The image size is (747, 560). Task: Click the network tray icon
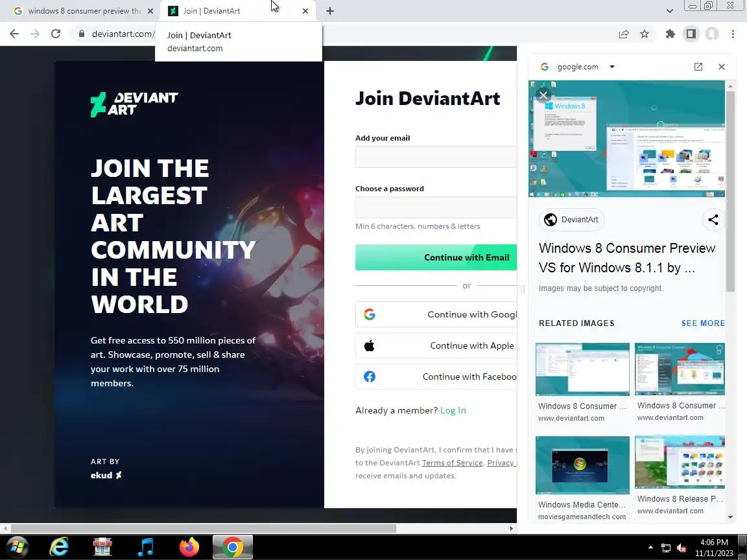[666, 548]
